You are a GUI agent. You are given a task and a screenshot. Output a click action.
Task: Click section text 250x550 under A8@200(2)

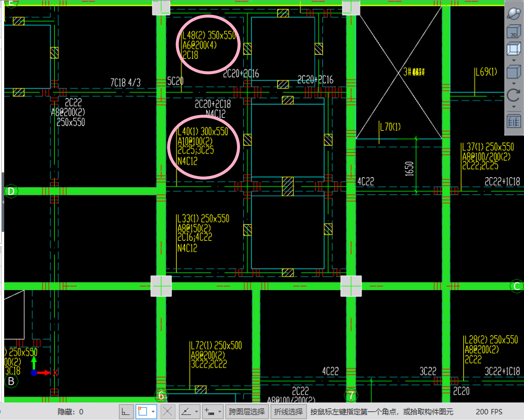click(71, 122)
